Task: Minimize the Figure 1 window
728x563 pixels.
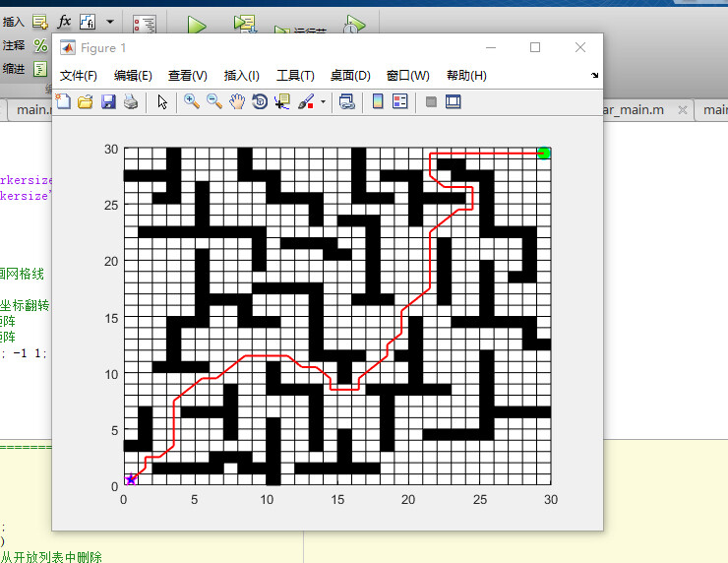Action: coord(491,47)
